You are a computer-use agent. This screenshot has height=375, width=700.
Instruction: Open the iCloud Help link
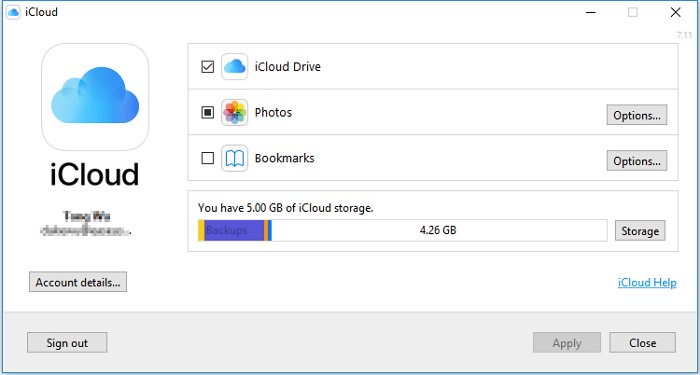[x=647, y=283]
